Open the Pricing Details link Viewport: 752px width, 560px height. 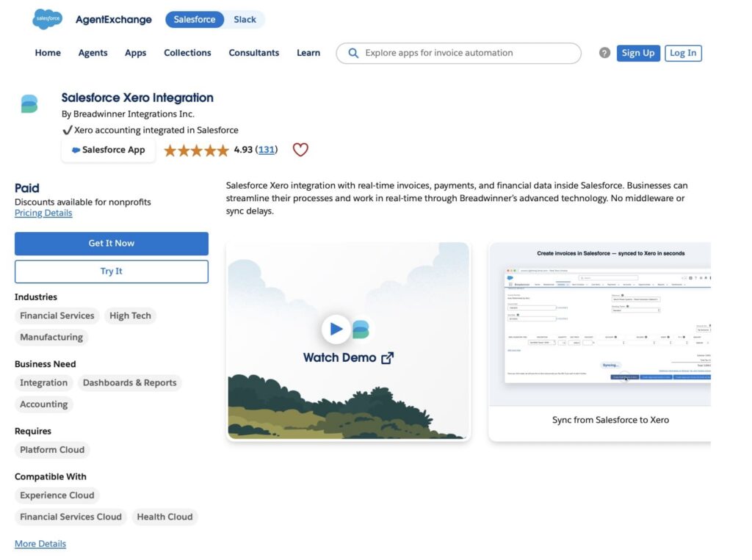pyautogui.click(x=43, y=213)
